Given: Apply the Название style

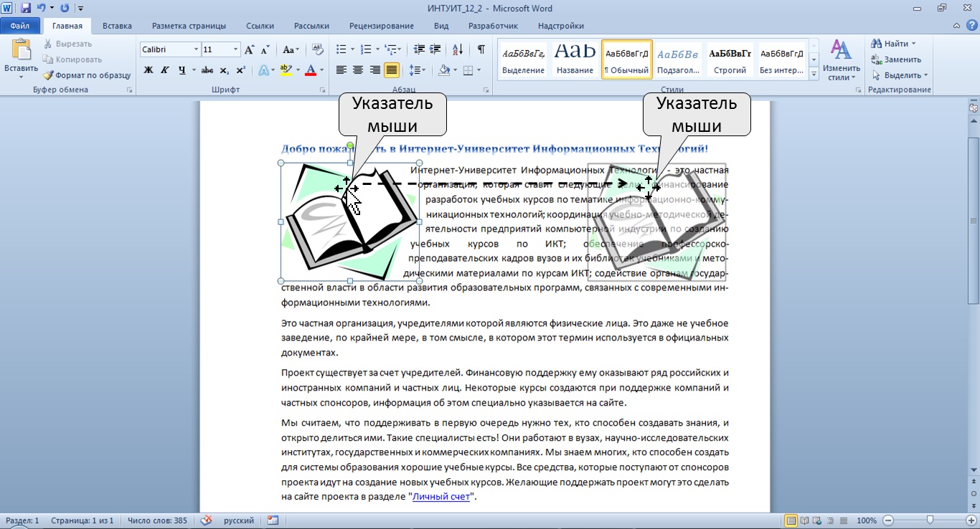Looking at the screenshot, I should click(x=575, y=59).
